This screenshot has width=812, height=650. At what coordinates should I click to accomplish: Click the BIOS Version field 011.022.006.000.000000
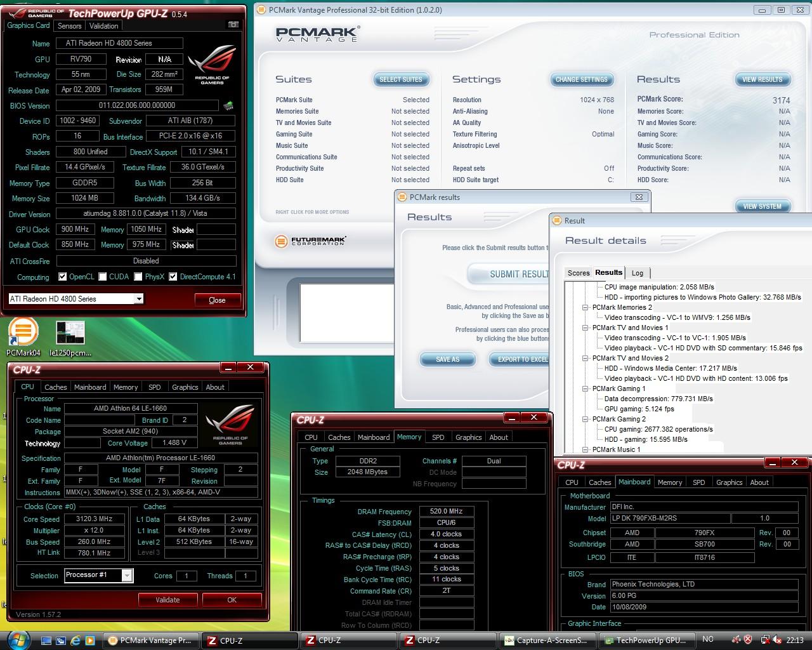click(137, 105)
